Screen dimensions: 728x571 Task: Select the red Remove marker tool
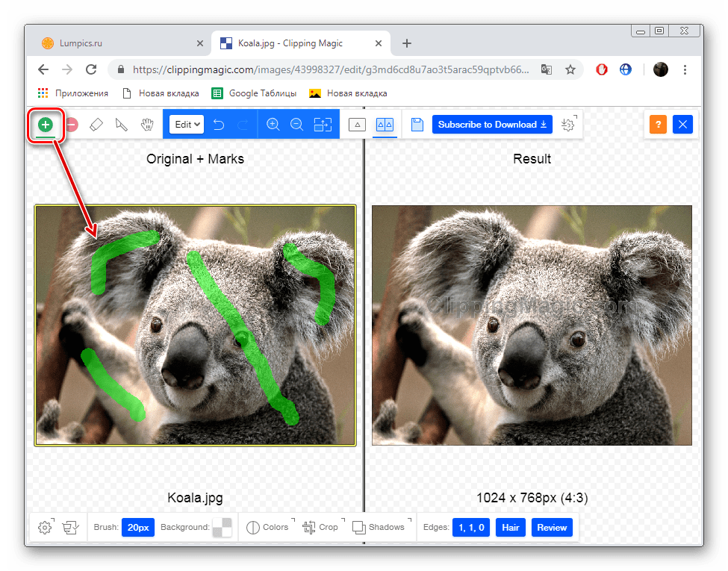coord(72,125)
